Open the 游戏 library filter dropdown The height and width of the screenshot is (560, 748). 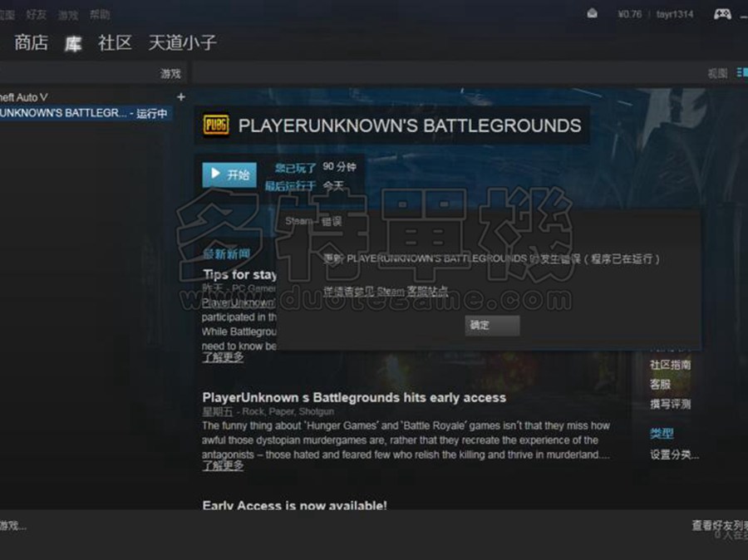[x=170, y=73]
